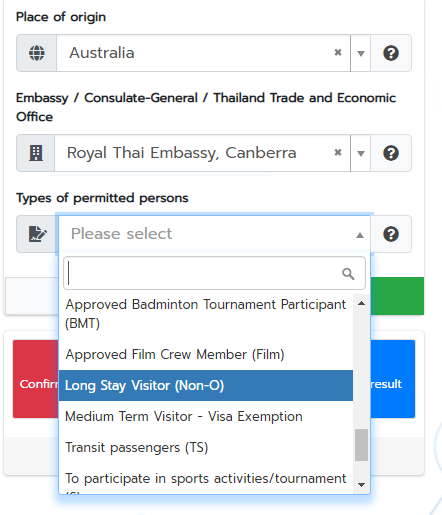This screenshot has width=442, height=515.
Task: Click the magnifier icon in dropdown search box
Action: [x=348, y=274]
